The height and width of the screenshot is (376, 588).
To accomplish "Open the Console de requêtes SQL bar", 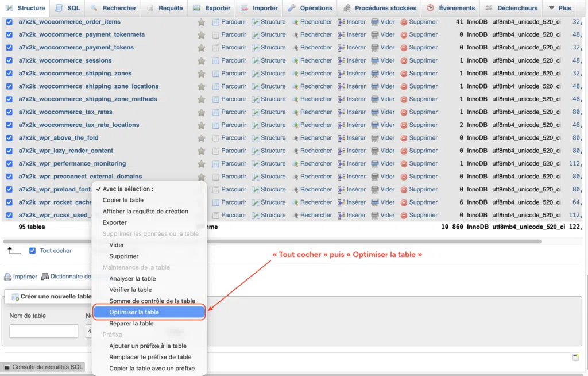I will [43, 367].
